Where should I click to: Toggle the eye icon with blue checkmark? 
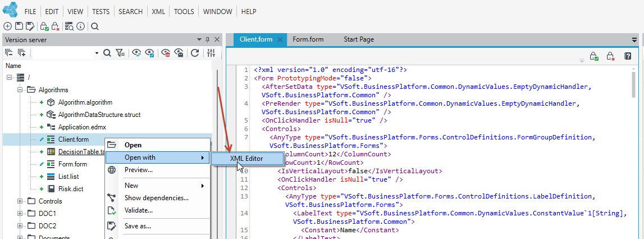coord(149,53)
